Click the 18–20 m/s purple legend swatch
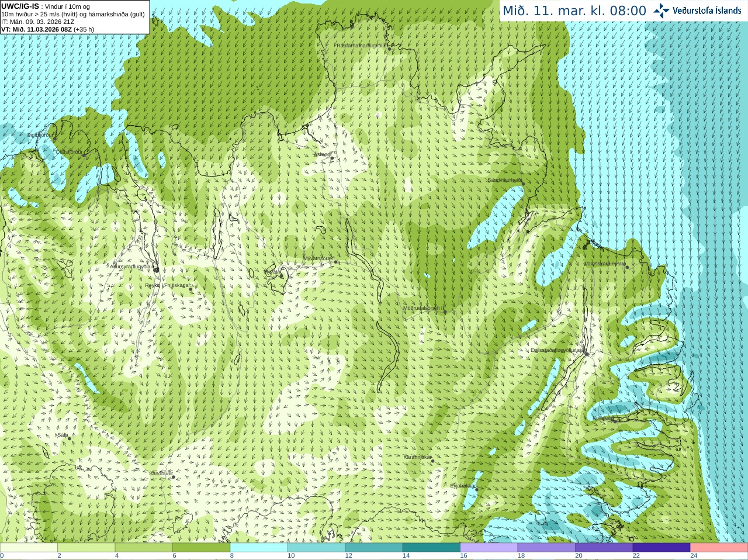Image resolution: width=748 pixels, height=560 pixels. tap(546, 548)
